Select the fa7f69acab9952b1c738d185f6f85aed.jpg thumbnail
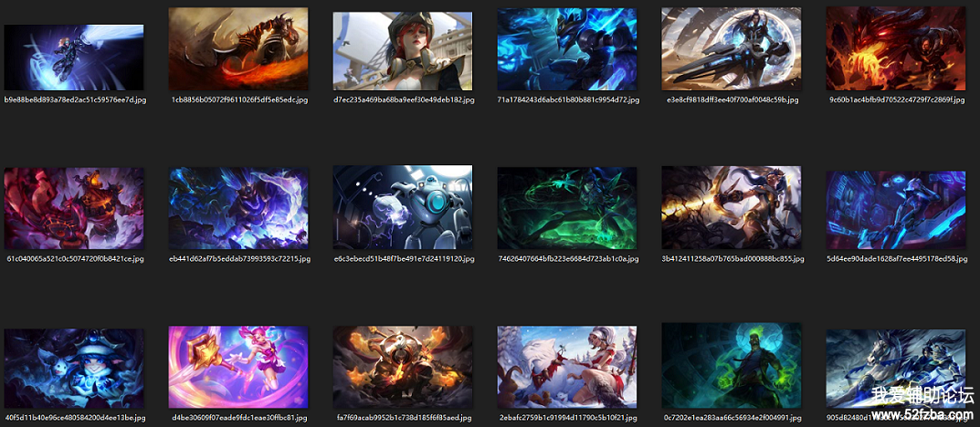Viewport: 980px width, 427px height. [x=403, y=369]
